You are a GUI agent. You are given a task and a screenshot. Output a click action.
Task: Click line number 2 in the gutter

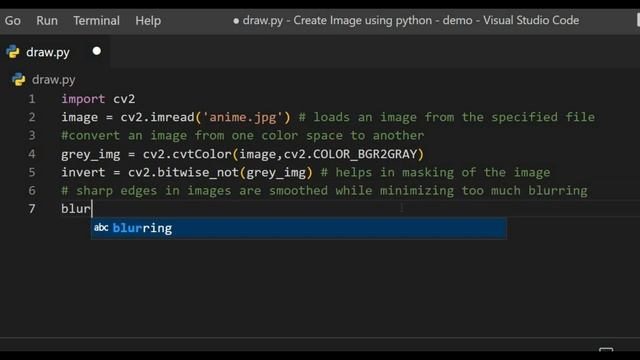[32, 118]
